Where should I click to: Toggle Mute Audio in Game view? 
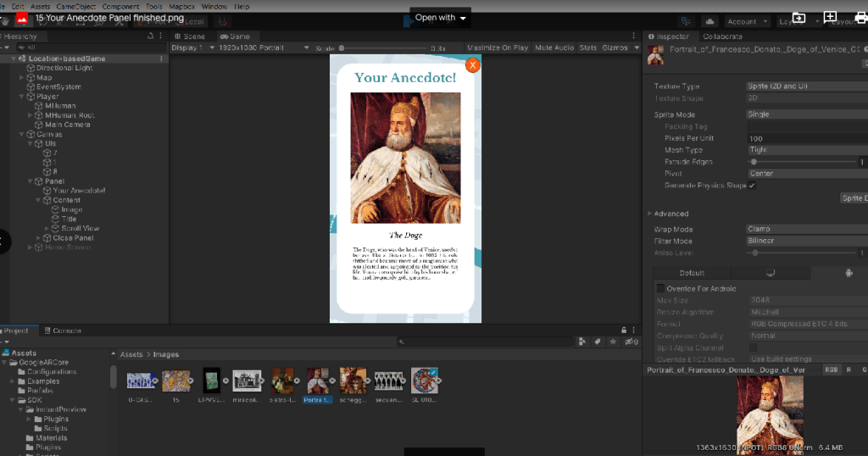click(554, 47)
